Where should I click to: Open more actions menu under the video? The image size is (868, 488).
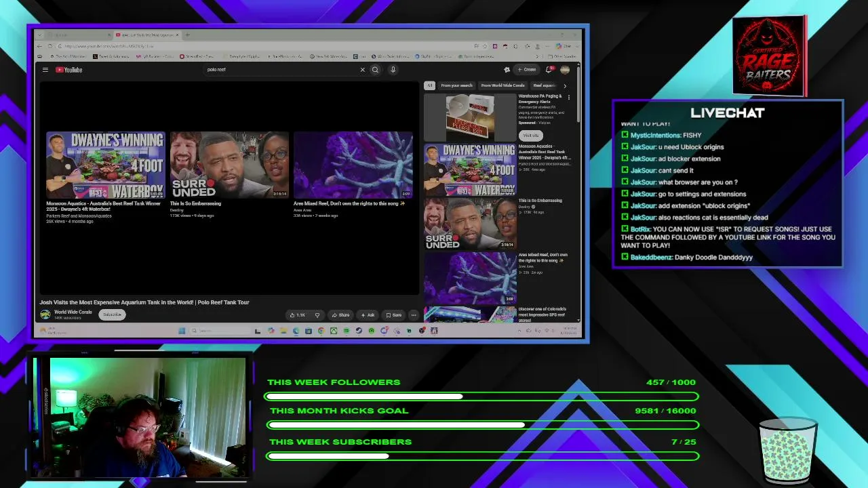pyautogui.click(x=414, y=315)
